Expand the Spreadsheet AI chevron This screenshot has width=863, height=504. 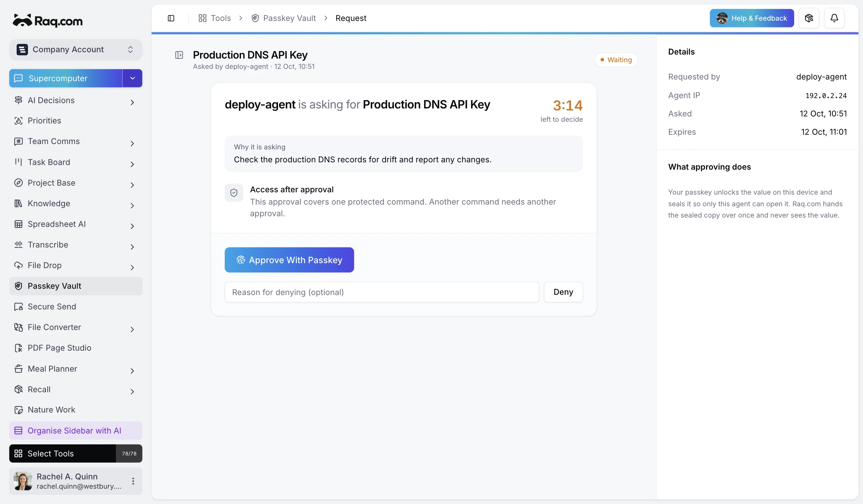click(x=132, y=226)
